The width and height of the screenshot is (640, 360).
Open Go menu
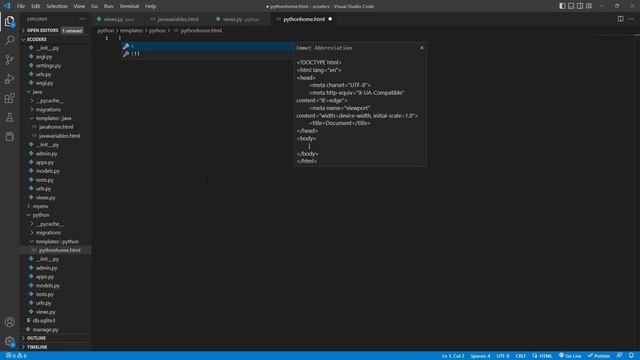94,6
